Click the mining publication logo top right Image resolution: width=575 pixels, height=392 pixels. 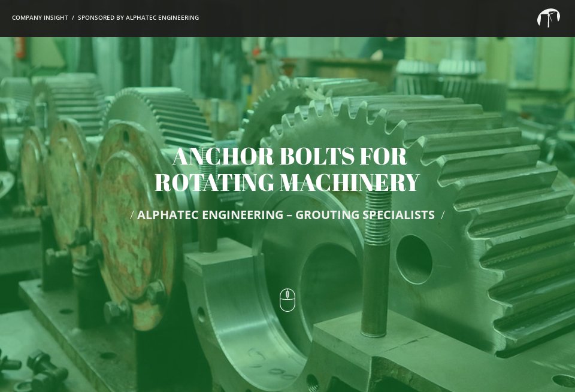[549, 18]
